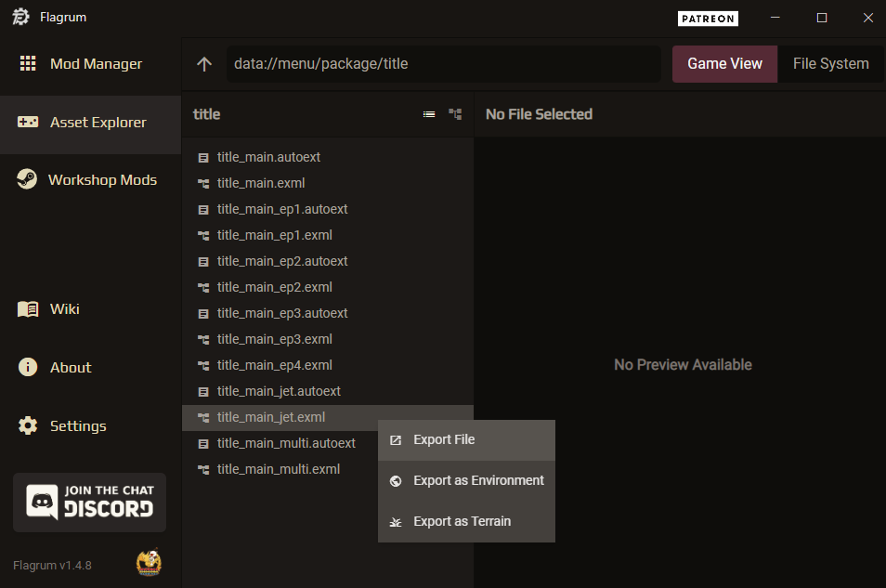This screenshot has width=886, height=588.
Task: Open the Wiki page
Action: coord(90,309)
